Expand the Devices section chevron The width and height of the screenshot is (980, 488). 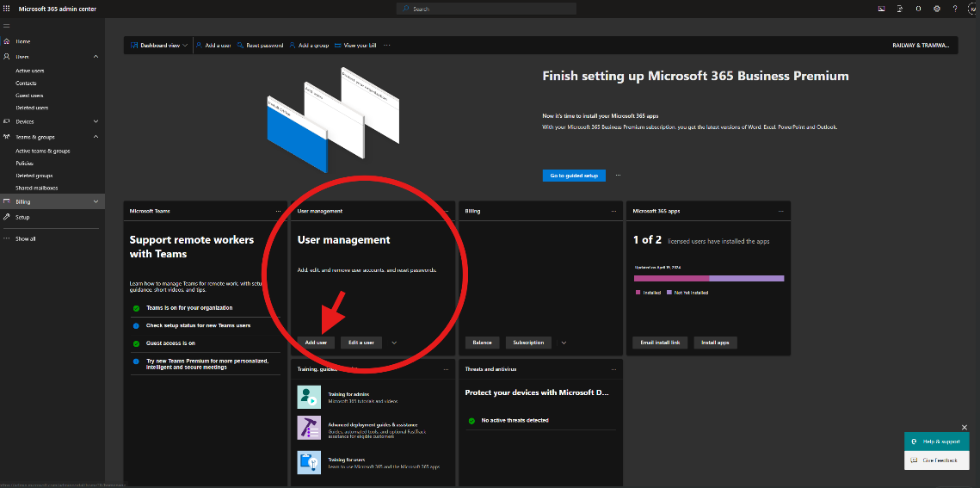pos(96,121)
